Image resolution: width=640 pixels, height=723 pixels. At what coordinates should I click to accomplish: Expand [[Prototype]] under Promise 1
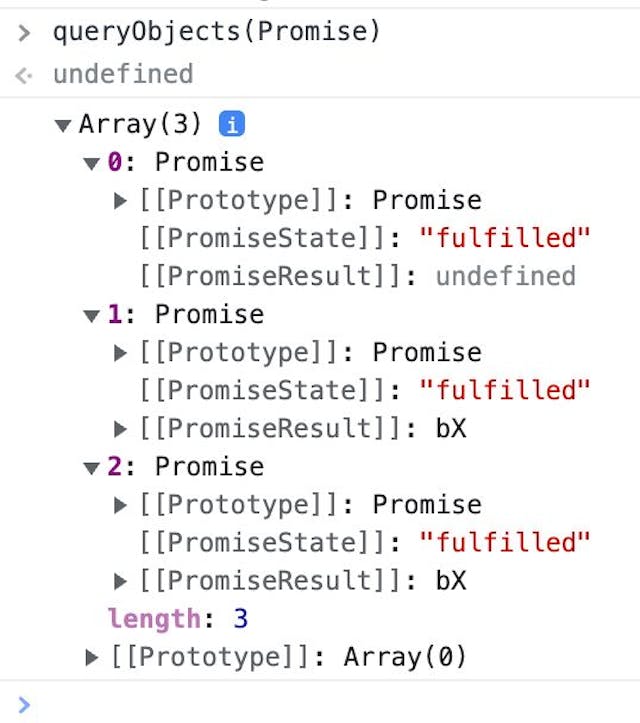coord(121,353)
